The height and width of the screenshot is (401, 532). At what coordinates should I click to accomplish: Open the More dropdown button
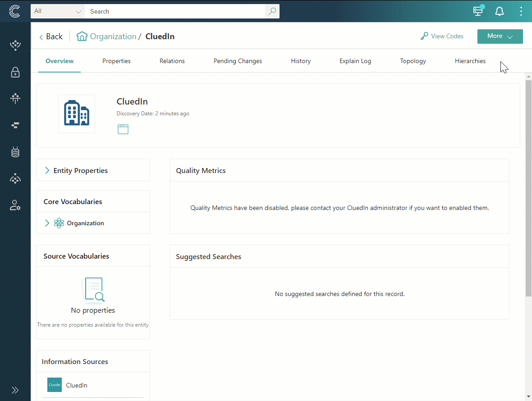pos(500,36)
